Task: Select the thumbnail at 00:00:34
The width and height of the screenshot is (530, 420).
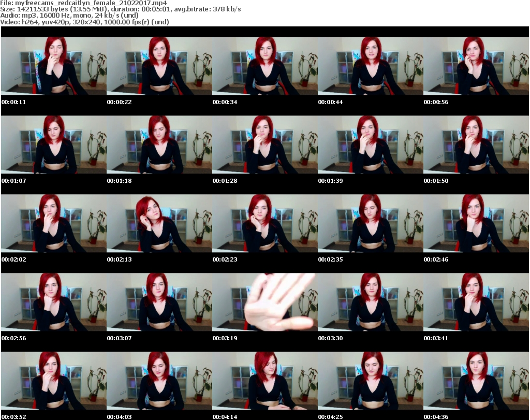Action: pyautogui.click(x=264, y=66)
